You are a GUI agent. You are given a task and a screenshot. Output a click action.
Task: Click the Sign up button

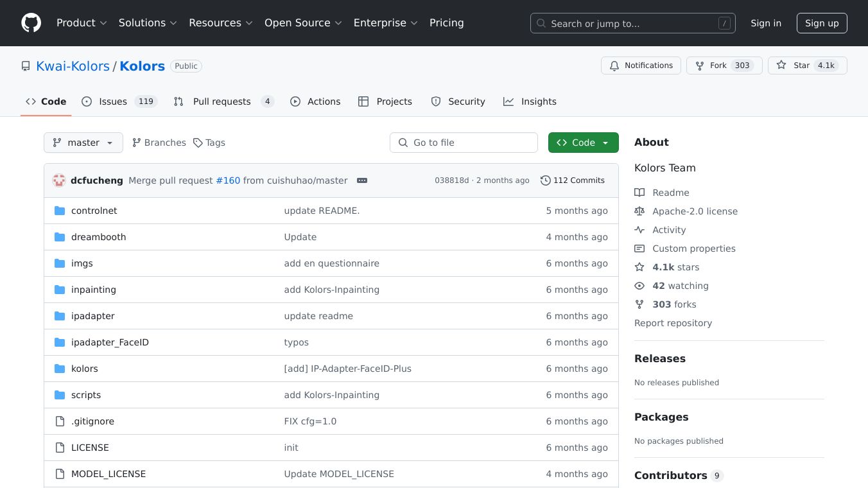[x=822, y=23]
